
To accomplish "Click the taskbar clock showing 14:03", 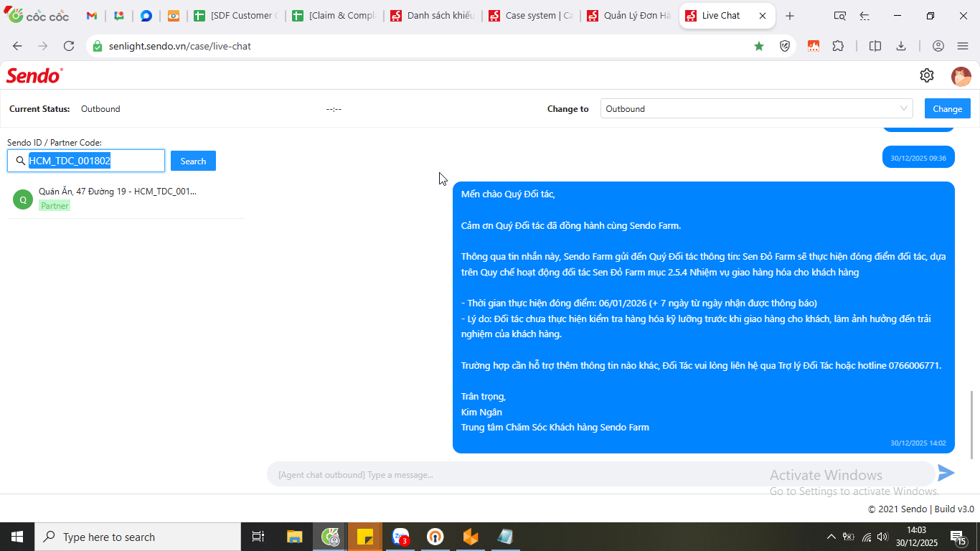I will coord(916,537).
